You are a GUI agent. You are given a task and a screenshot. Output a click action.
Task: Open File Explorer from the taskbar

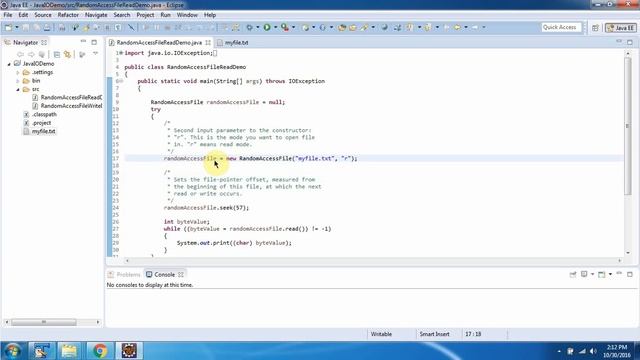point(69,351)
